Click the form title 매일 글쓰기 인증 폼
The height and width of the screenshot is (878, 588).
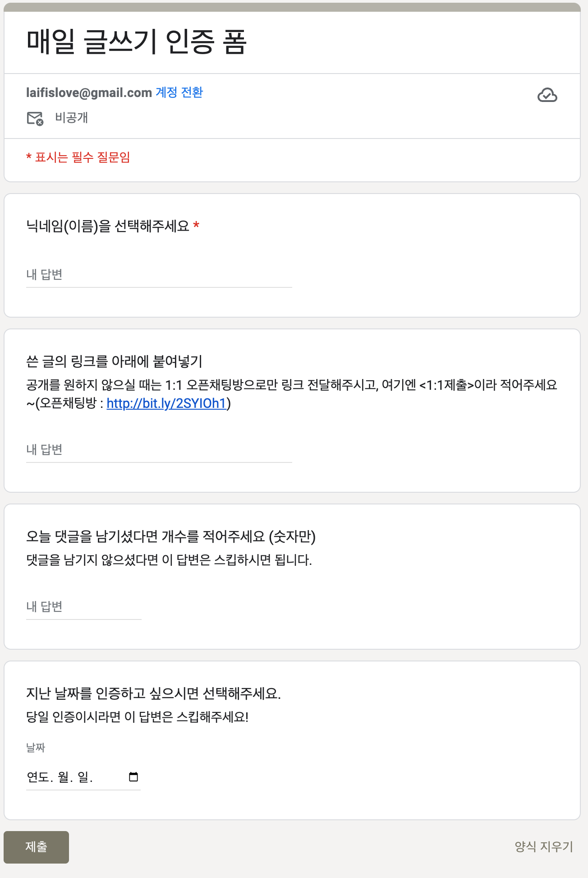click(136, 42)
